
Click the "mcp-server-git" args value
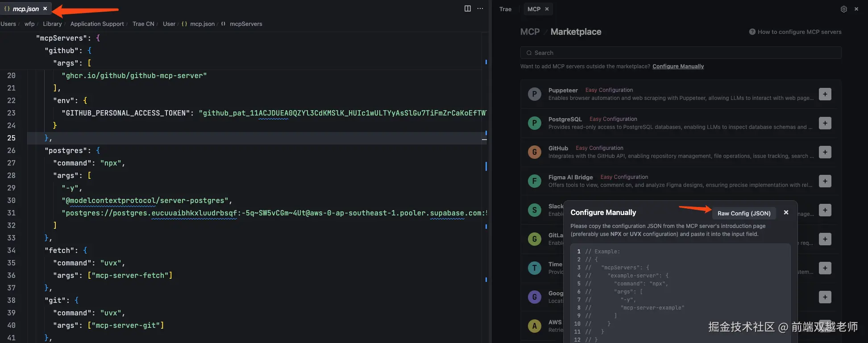(125, 326)
